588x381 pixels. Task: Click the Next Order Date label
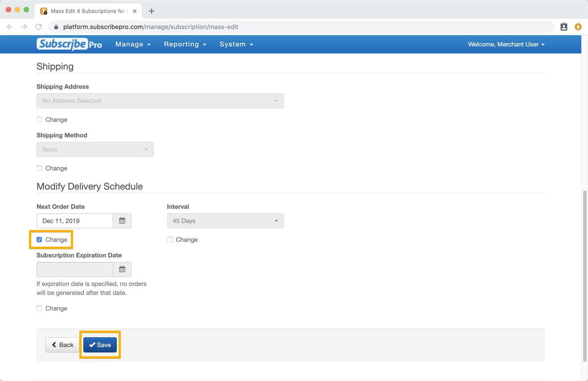pos(61,207)
